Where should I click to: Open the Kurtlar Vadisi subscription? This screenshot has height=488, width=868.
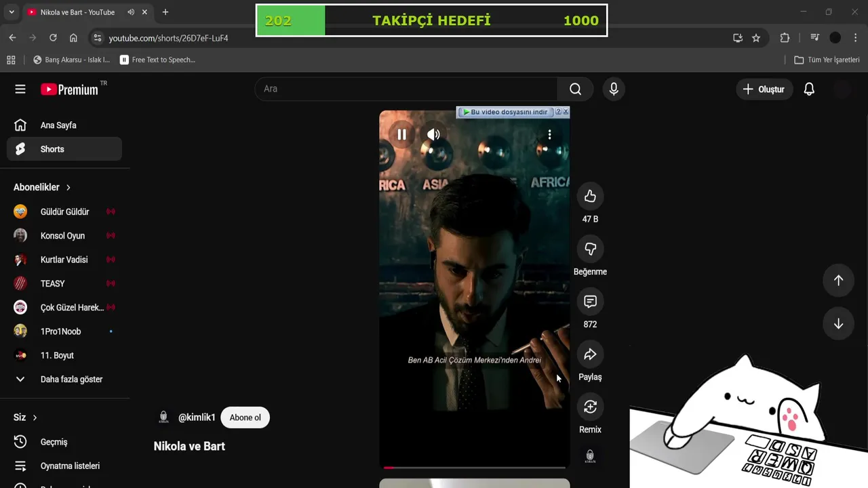click(64, 260)
